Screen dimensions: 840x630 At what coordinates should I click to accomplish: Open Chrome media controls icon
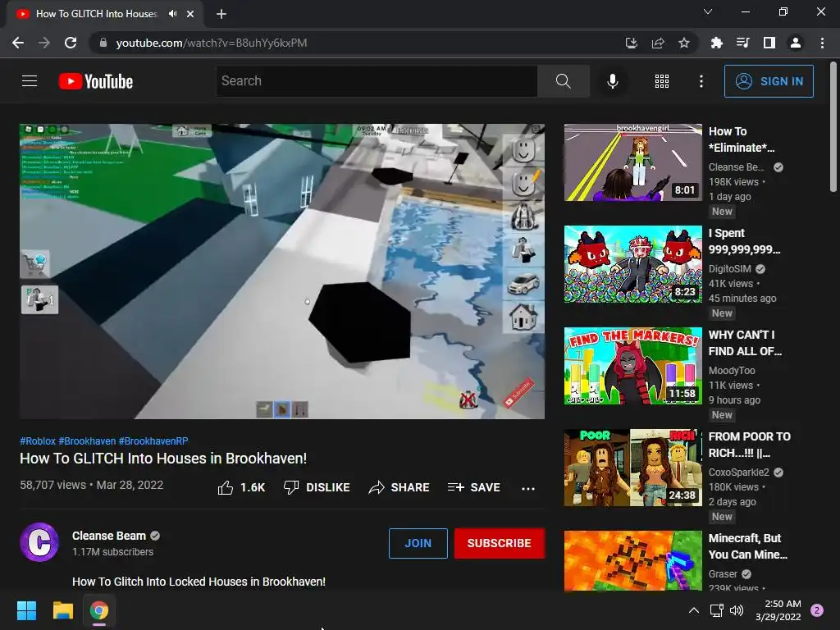(742, 43)
